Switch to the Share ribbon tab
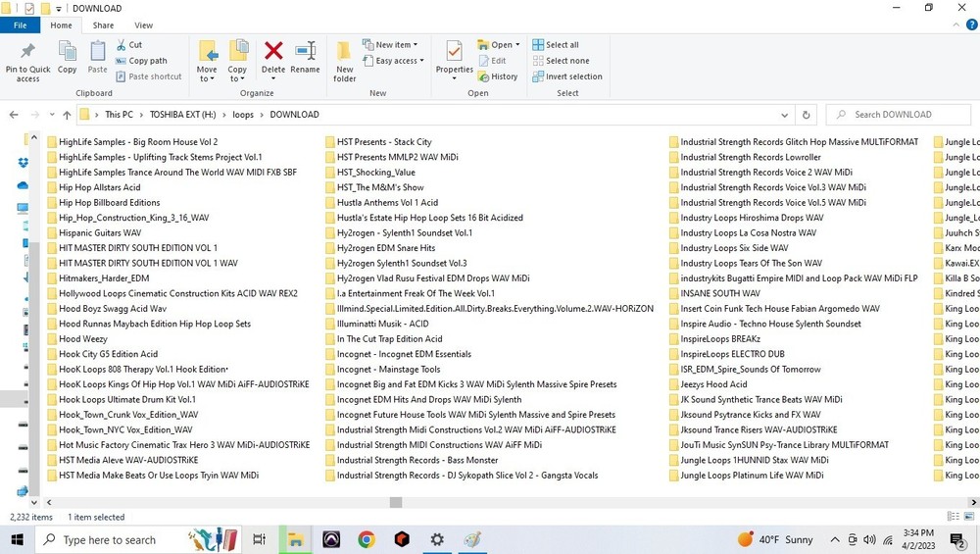This screenshot has height=554, width=980. pos(103,25)
